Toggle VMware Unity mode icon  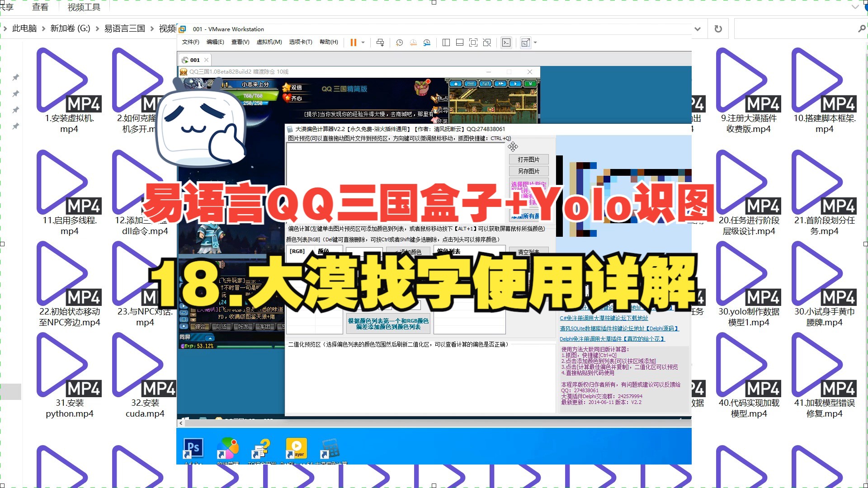487,42
